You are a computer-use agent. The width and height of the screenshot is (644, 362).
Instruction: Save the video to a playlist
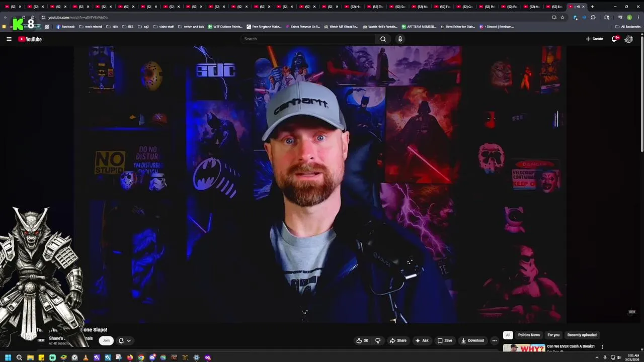click(x=445, y=340)
